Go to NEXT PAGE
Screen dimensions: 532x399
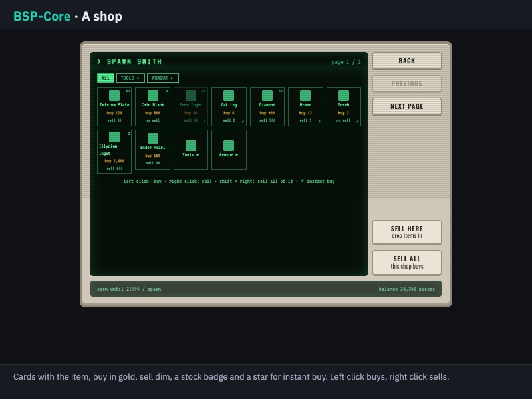(407, 106)
